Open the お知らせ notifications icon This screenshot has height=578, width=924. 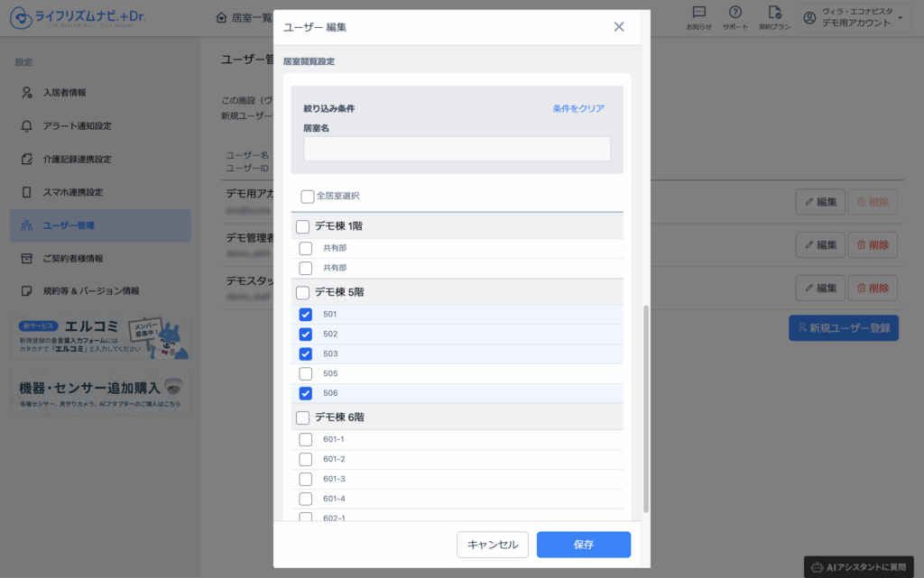click(698, 18)
